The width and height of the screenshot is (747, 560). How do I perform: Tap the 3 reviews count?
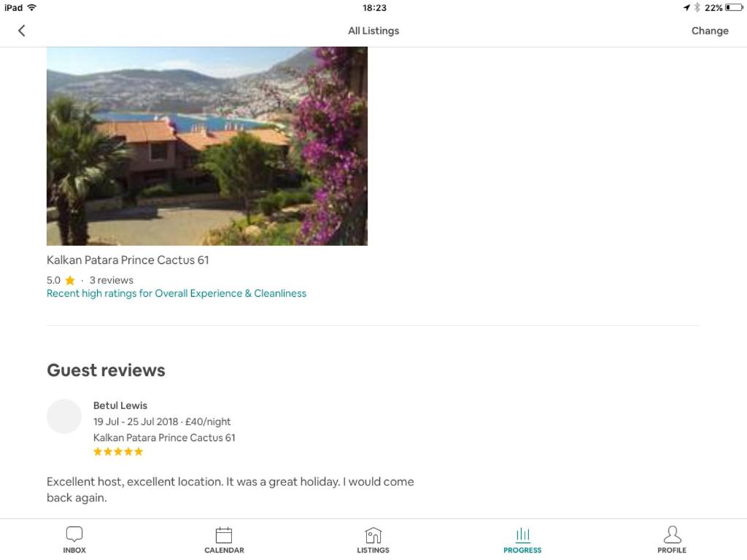point(112,280)
